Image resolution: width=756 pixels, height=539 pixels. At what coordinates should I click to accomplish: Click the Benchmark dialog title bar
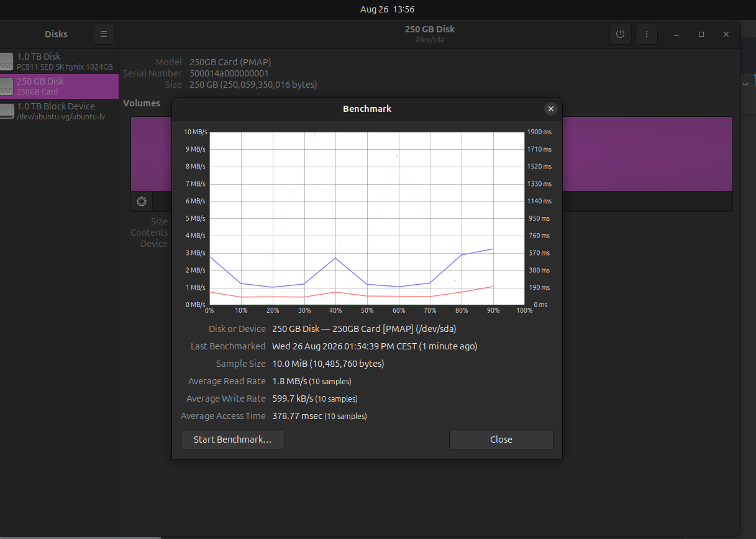coord(367,109)
